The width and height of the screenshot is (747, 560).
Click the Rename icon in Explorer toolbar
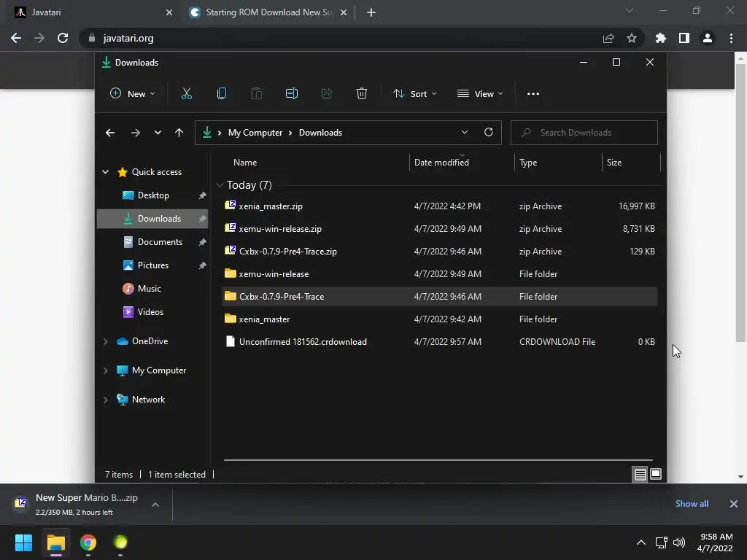[x=292, y=94]
